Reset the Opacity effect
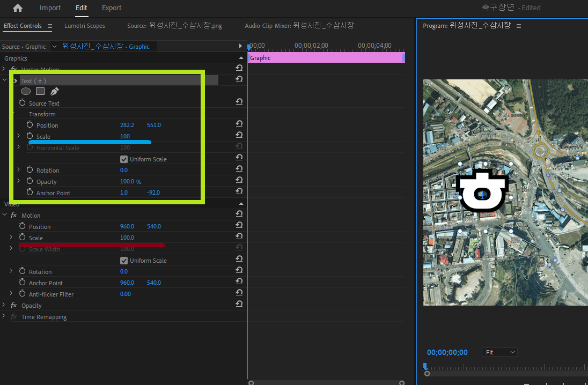 239,303
